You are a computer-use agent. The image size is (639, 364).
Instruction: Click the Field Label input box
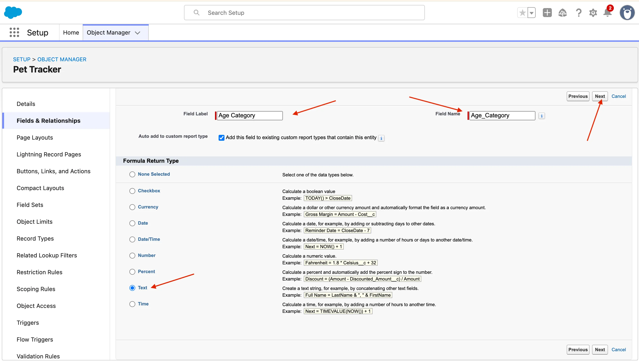[250, 116]
